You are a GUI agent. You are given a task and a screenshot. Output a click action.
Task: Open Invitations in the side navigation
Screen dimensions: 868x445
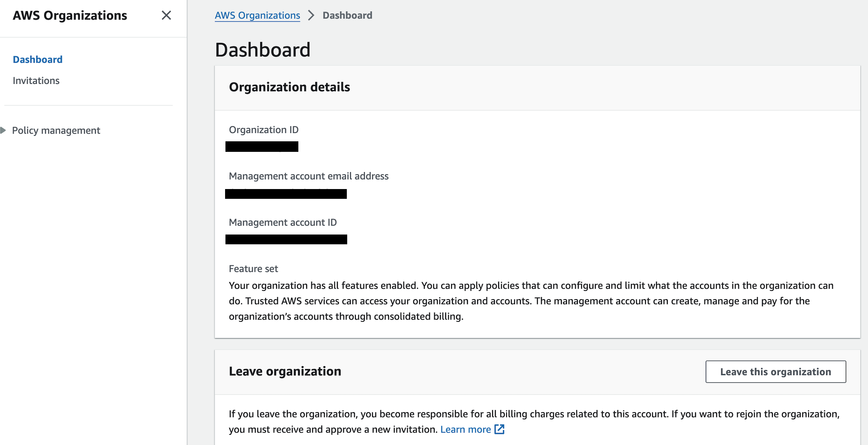[36, 80]
